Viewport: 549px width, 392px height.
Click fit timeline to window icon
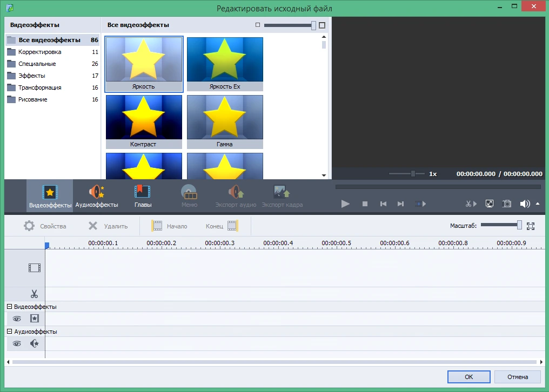(531, 226)
